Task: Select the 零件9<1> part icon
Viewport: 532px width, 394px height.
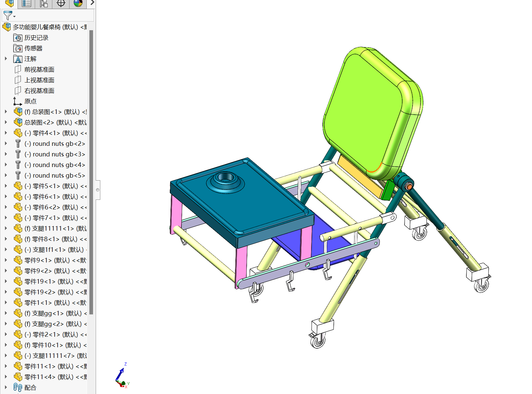Action: coord(18,260)
